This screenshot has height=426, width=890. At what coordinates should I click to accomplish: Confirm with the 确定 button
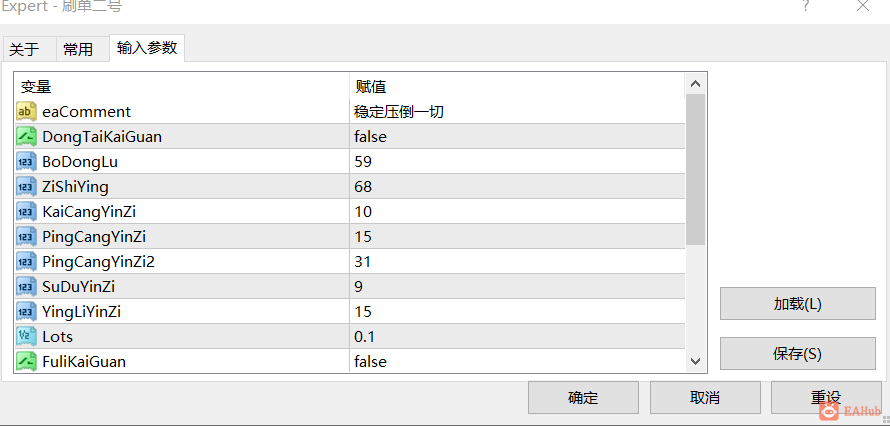coord(583,397)
